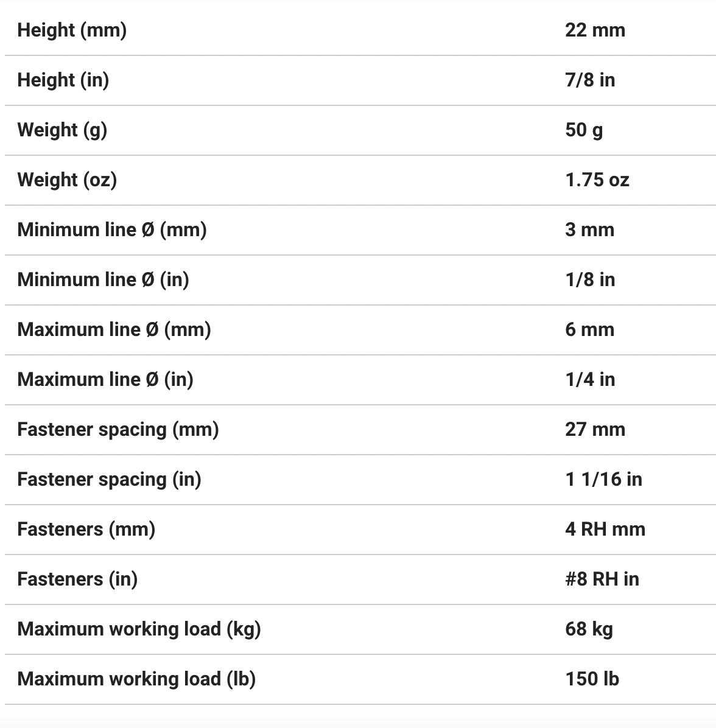The image size is (716, 728).
Task: Click "Fastener spacing (mm)" label
Action: pos(118,429)
